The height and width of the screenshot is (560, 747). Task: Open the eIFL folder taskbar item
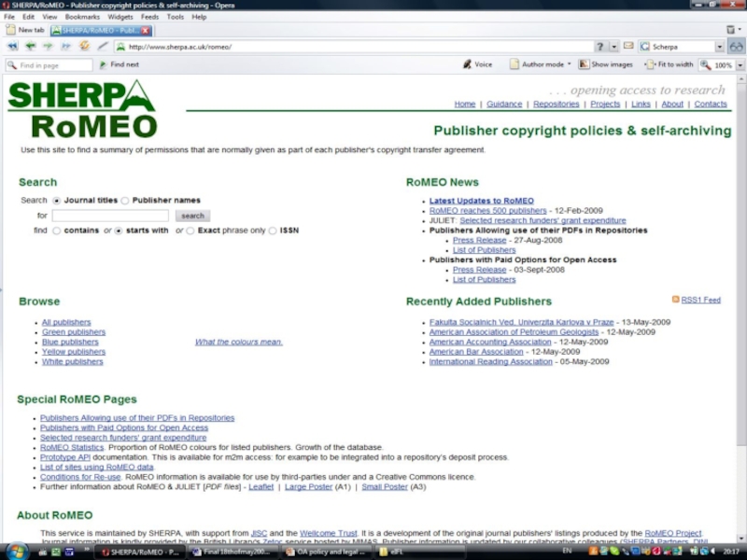(419, 552)
